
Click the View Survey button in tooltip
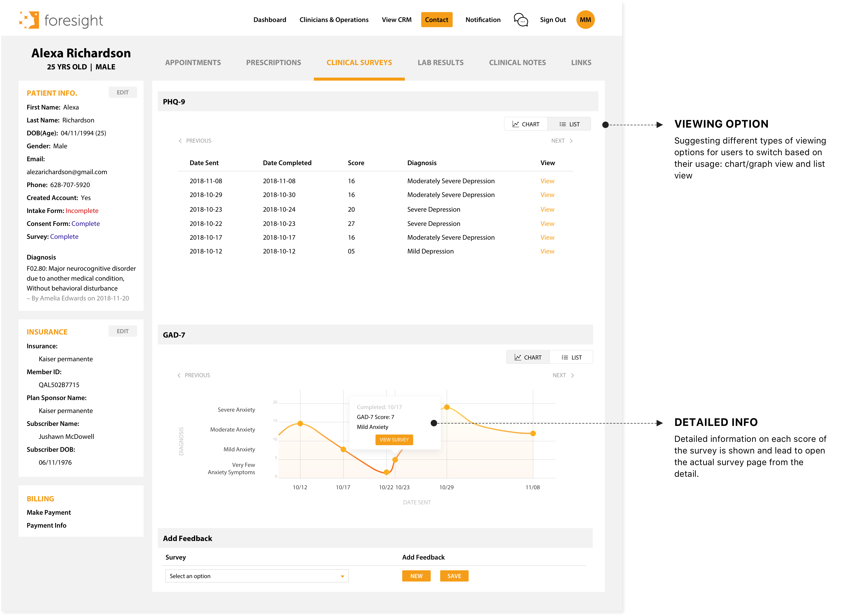coord(394,439)
